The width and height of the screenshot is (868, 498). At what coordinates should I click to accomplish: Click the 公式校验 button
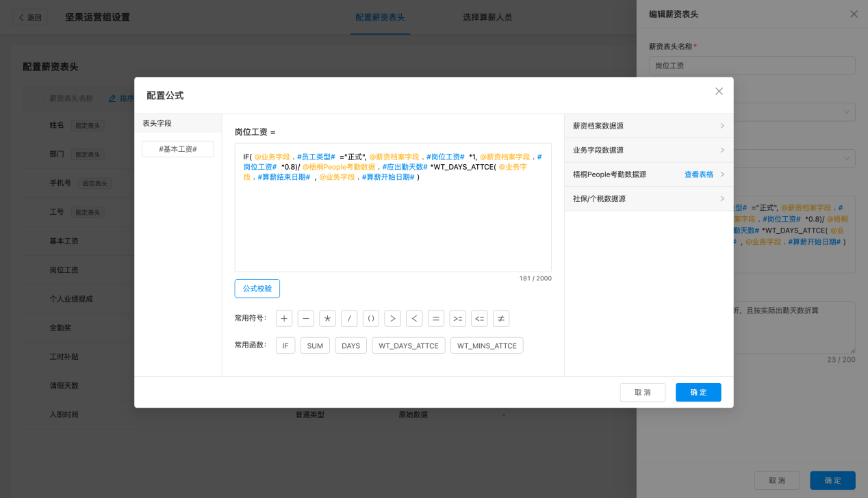[x=257, y=289]
